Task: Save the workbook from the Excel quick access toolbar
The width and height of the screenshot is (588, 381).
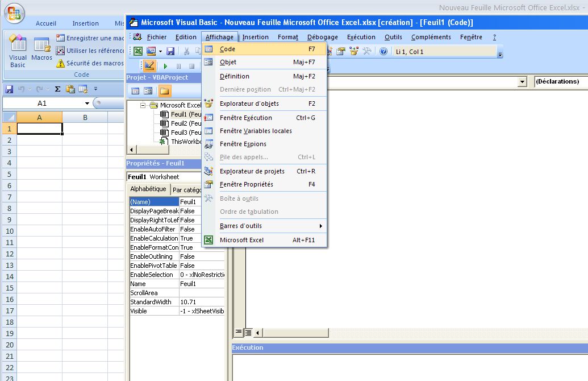Action: [x=10, y=89]
